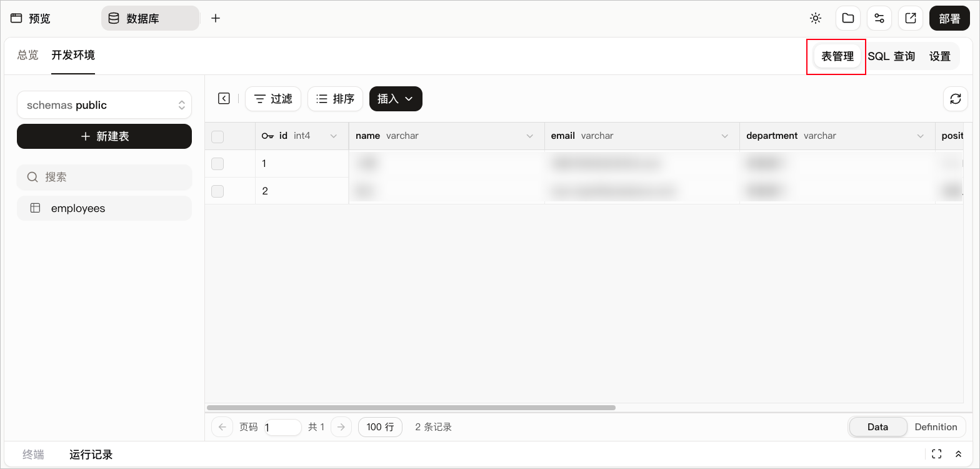980x469 pixels.
Task: Click the 新建表 button
Action: (x=104, y=136)
